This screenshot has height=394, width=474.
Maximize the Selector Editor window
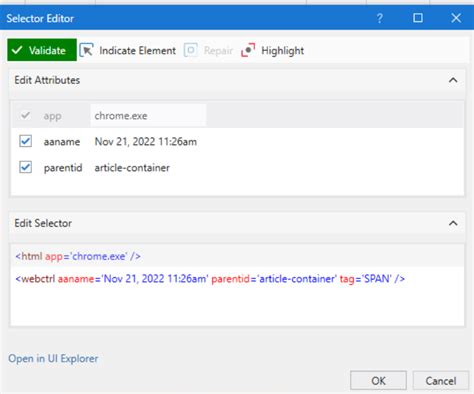(418, 18)
